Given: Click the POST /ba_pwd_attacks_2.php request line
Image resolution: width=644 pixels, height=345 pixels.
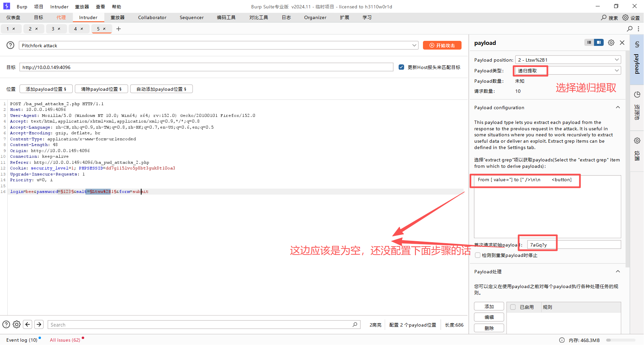Looking at the screenshot, I should pos(57,104).
